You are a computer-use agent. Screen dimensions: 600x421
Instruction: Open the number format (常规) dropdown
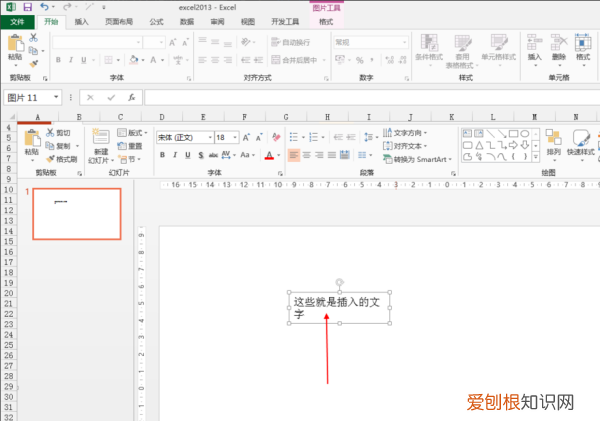404,42
